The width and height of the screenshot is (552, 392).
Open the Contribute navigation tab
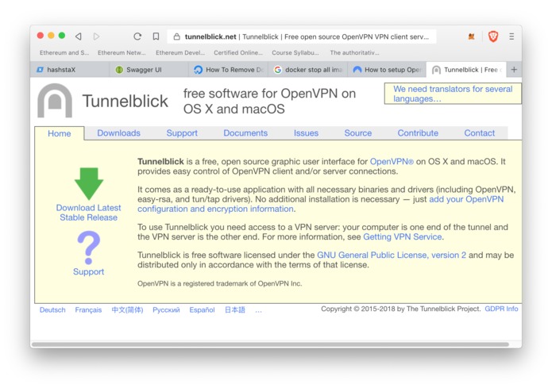tap(418, 133)
